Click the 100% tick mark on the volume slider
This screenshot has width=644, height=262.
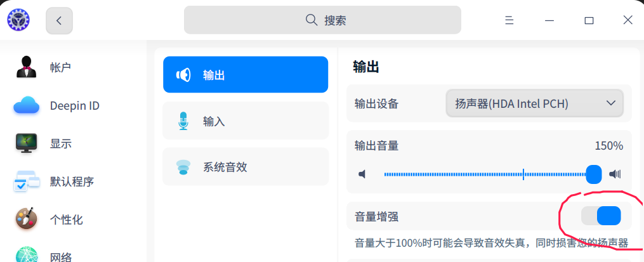click(523, 174)
